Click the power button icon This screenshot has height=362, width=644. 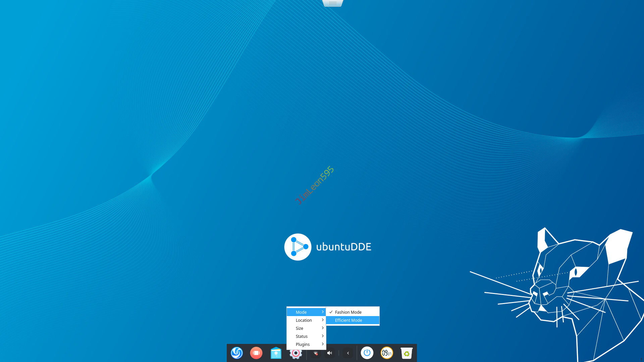367,353
